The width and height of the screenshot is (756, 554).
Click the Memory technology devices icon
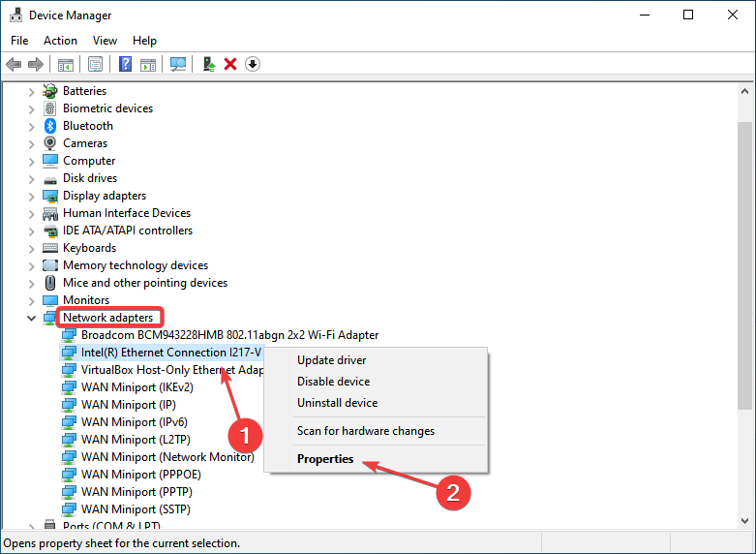point(50,265)
